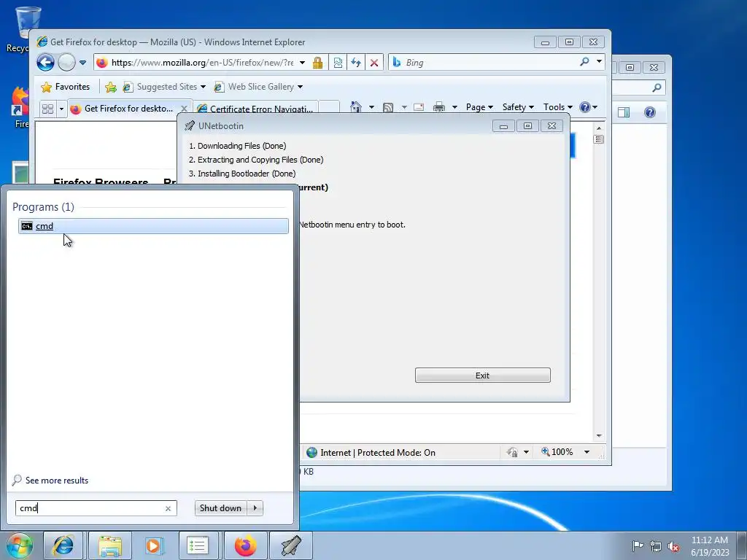
Task: Open the Favorites center
Action: click(x=65, y=87)
